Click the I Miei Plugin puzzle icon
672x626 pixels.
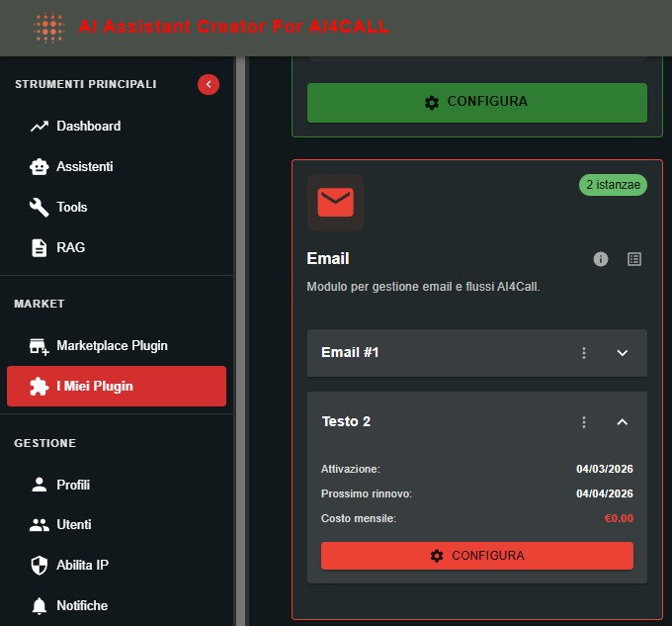click(40, 387)
